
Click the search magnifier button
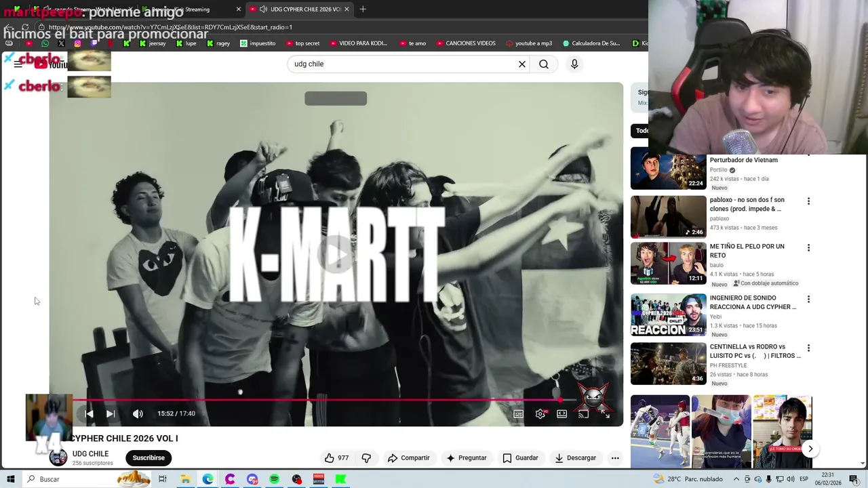(x=544, y=64)
